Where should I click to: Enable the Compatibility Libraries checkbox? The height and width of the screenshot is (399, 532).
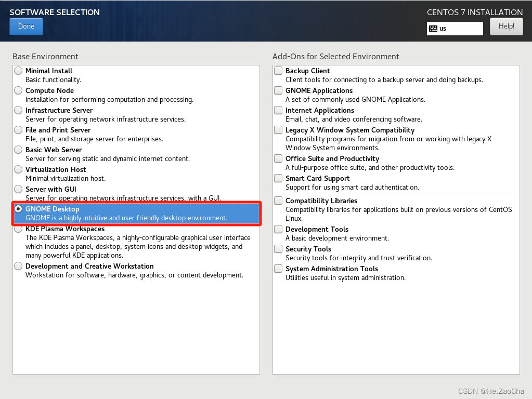pyautogui.click(x=278, y=201)
